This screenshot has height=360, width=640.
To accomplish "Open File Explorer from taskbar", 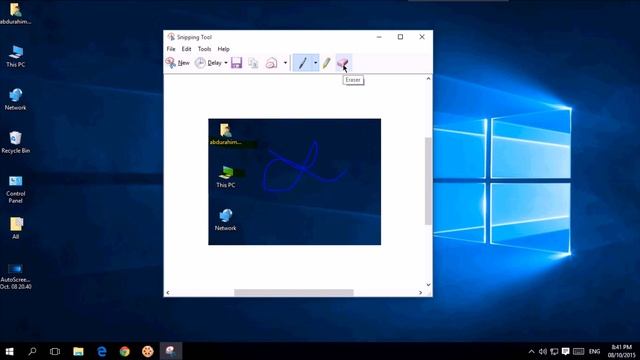I will click(x=78, y=351).
